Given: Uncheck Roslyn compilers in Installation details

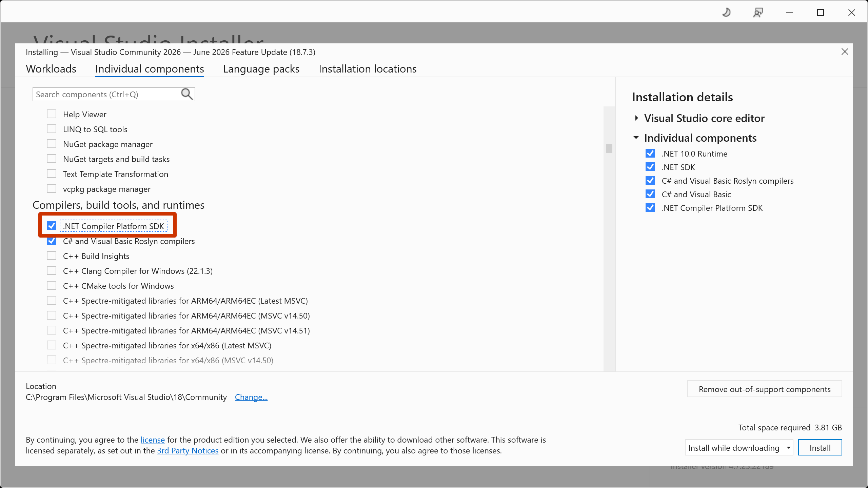Looking at the screenshot, I should pyautogui.click(x=650, y=181).
